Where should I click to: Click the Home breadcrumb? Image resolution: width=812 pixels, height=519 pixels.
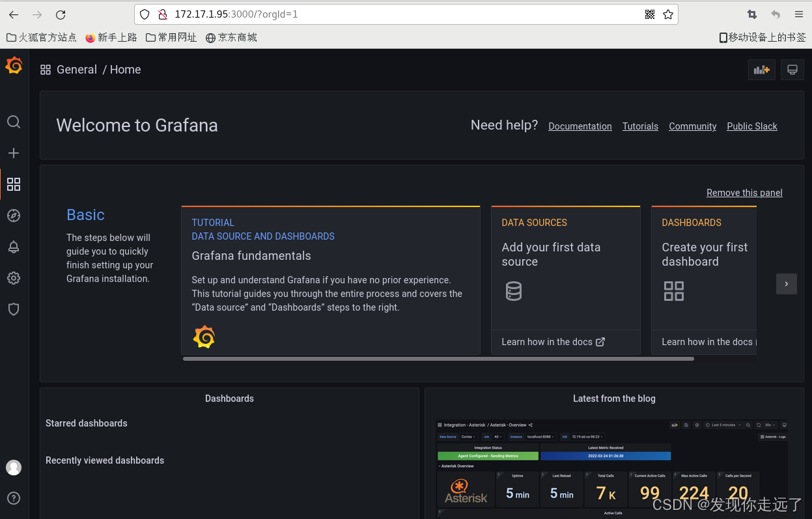pyautogui.click(x=126, y=70)
